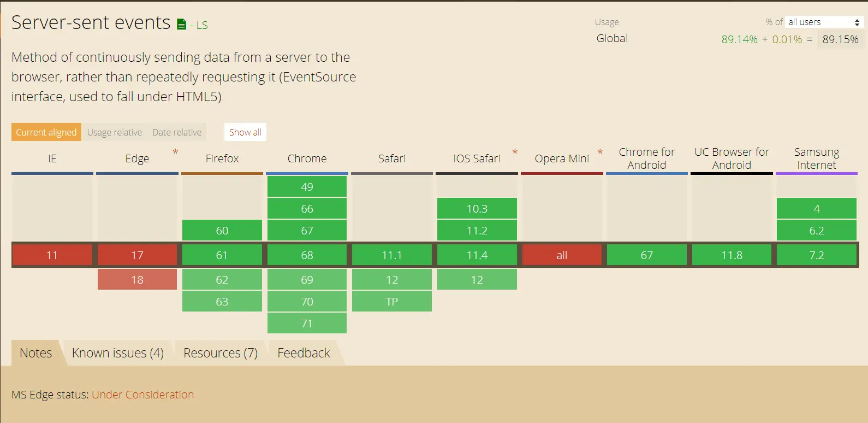Click the Opera Mini column header
The width and height of the screenshot is (868, 423).
(x=562, y=158)
